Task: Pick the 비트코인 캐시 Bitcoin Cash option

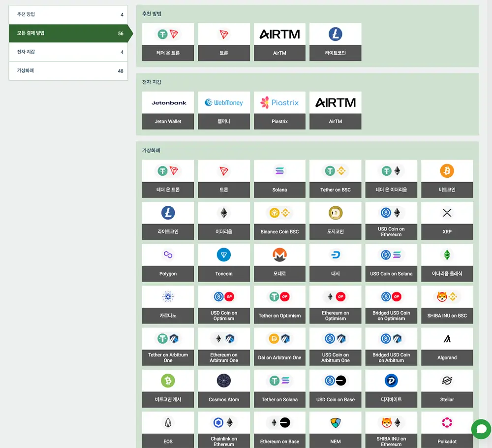Action: [168, 388]
